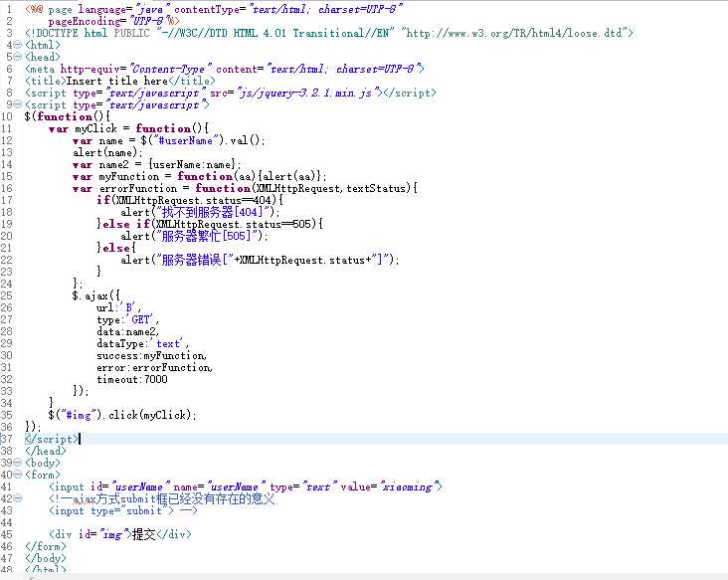Click the dataType:'text' option line
Screen dimensions: 728x580
click(x=142, y=343)
